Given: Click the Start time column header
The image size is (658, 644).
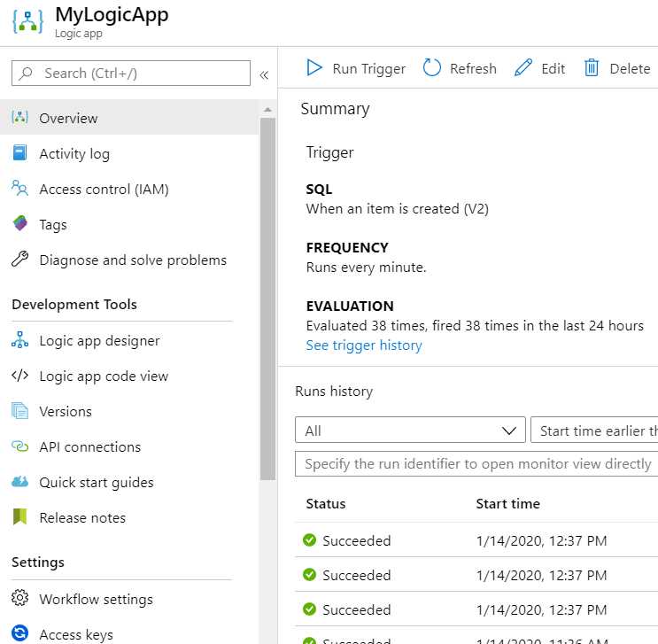Looking at the screenshot, I should [507, 503].
